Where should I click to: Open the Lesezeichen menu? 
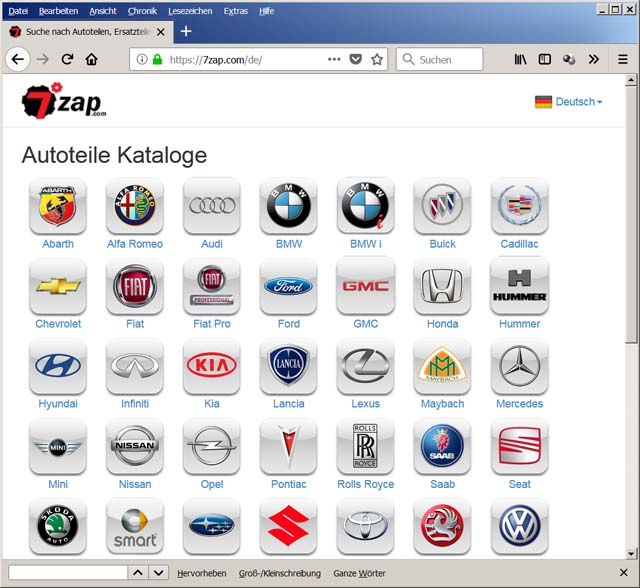coord(190,11)
